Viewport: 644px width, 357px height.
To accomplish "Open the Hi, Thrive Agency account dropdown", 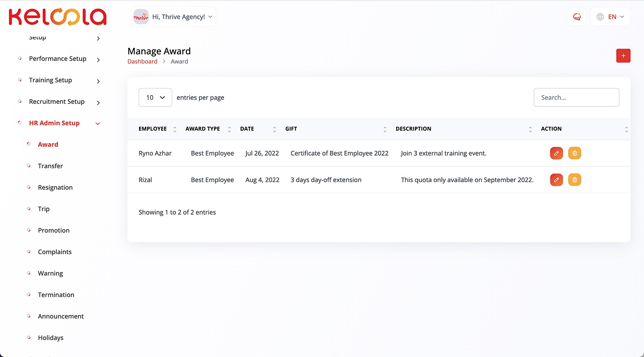I will (x=174, y=17).
